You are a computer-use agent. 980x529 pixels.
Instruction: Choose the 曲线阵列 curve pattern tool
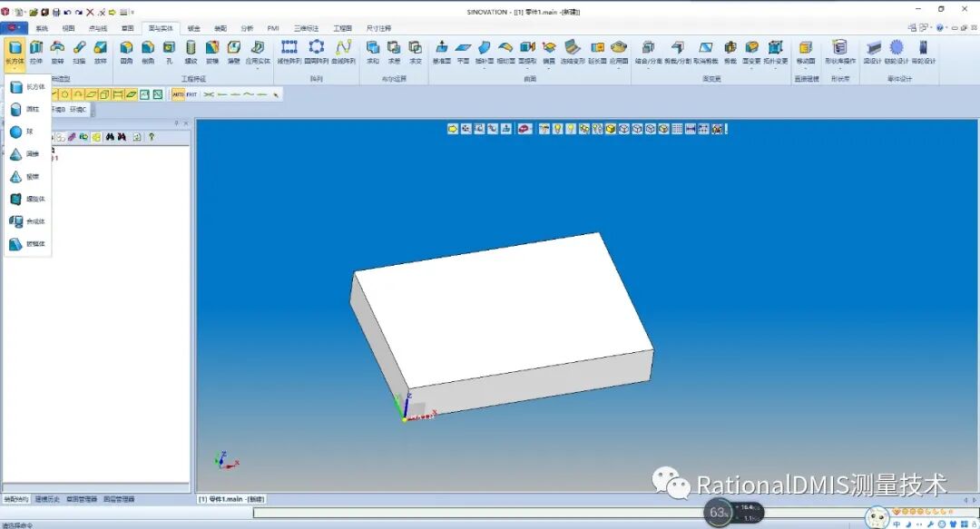click(x=343, y=53)
